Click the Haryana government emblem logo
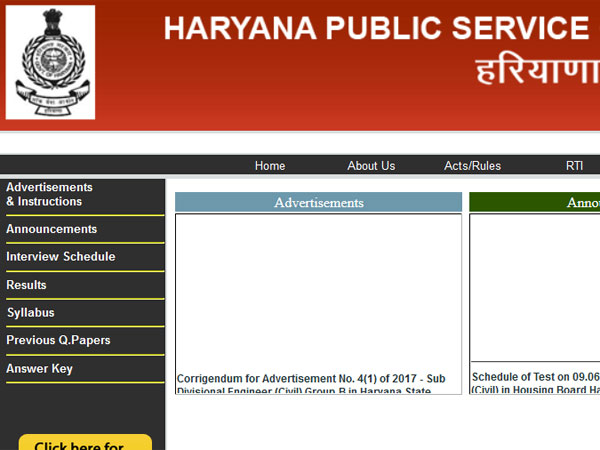Image resolution: width=600 pixels, height=450 pixels. [x=50, y=62]
